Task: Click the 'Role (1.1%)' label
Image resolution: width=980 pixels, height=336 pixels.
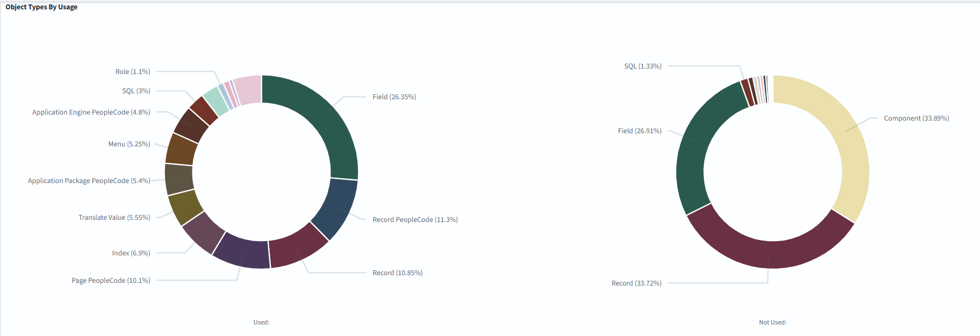Action: (133, 72)
